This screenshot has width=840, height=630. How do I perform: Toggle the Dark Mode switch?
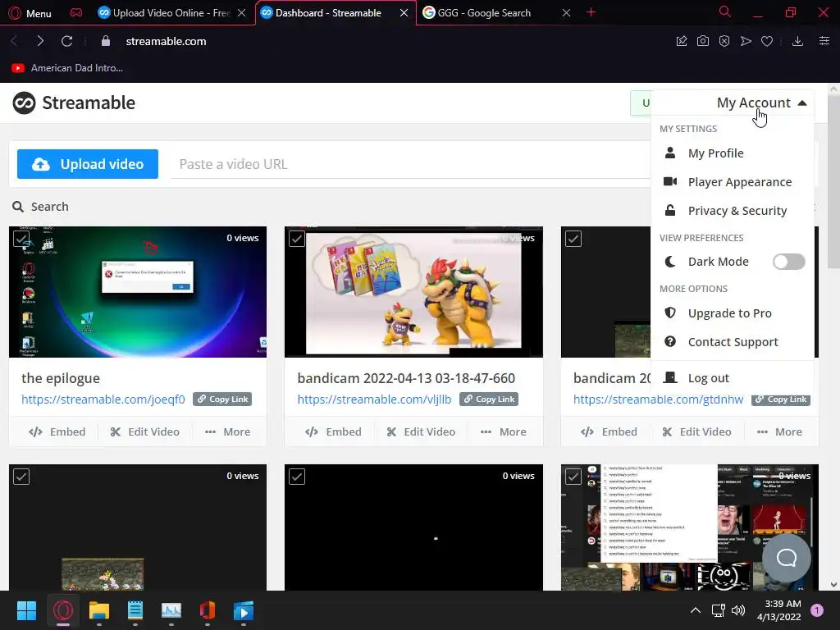pos(788,262)
